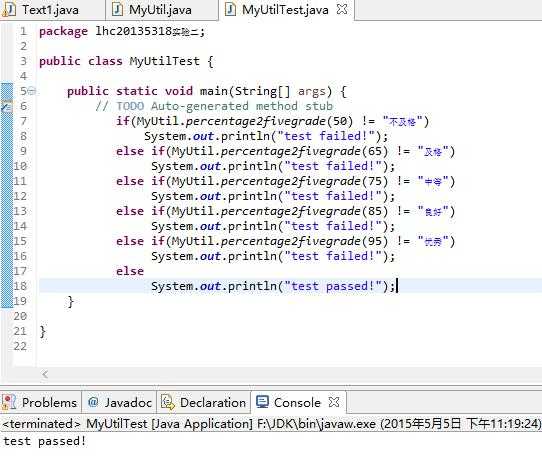542x472 pixels.
Task: Click the Console monitor icon
Action: (262, 402)
